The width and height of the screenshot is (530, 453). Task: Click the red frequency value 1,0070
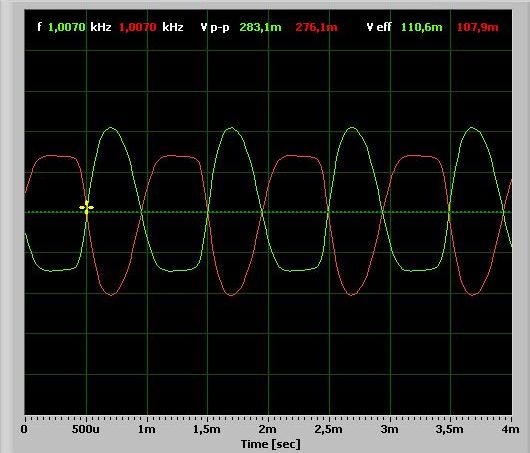[138, 27]
